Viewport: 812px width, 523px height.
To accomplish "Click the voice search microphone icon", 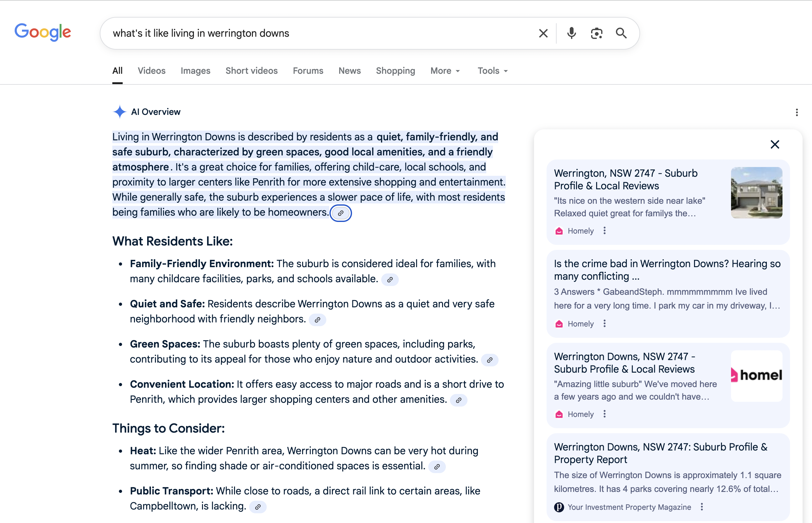I will click(571, 33).
